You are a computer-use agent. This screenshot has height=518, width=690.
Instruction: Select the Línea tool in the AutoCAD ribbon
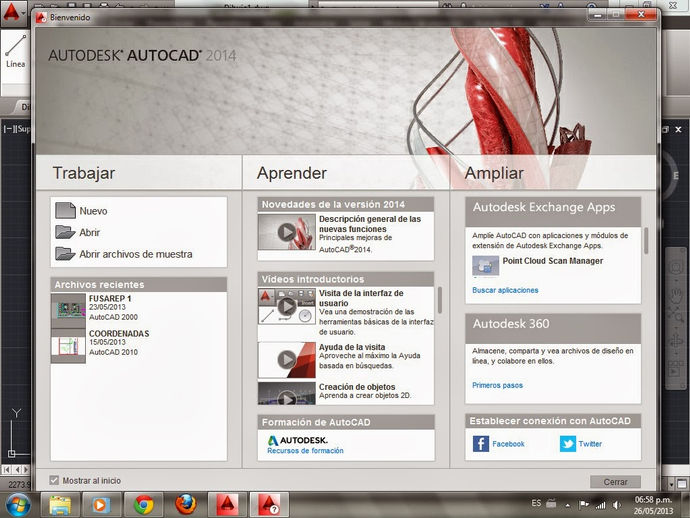coord(15,51)
